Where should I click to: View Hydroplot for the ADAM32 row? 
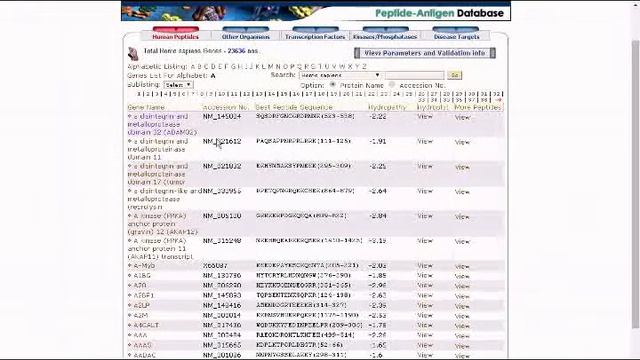(x=425, y=117)
